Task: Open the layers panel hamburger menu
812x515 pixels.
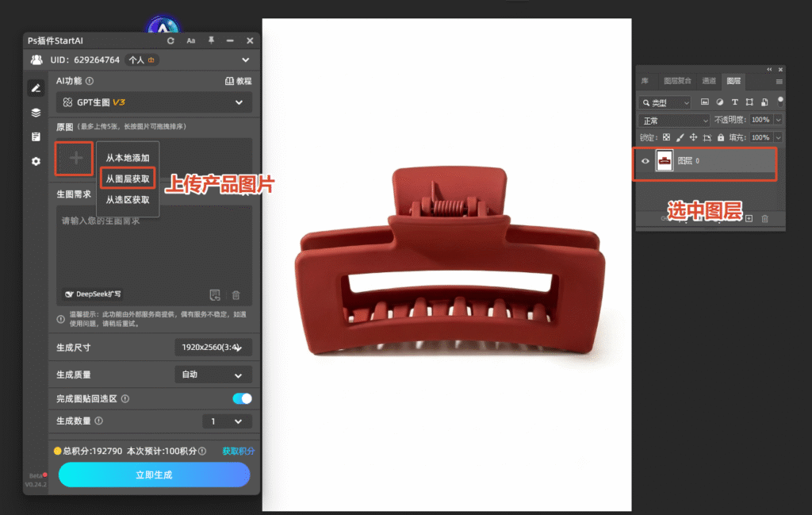Action: (779, 82)
